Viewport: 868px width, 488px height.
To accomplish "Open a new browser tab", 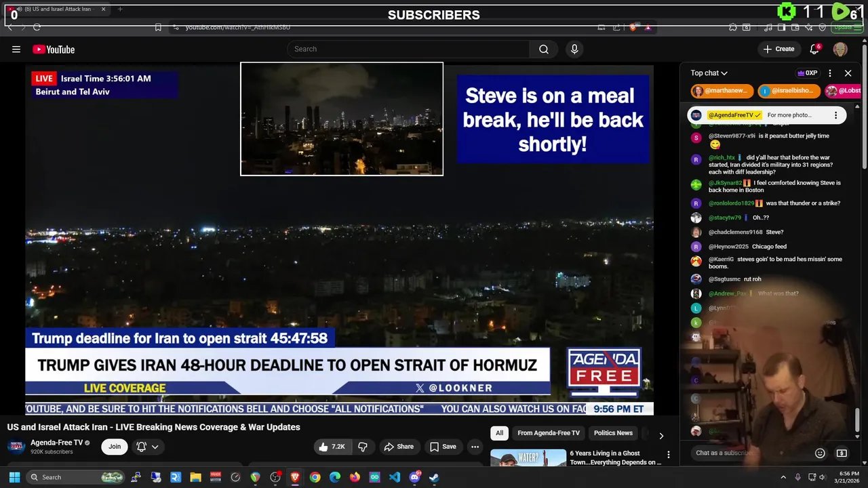I will click(x=120, y=9).
